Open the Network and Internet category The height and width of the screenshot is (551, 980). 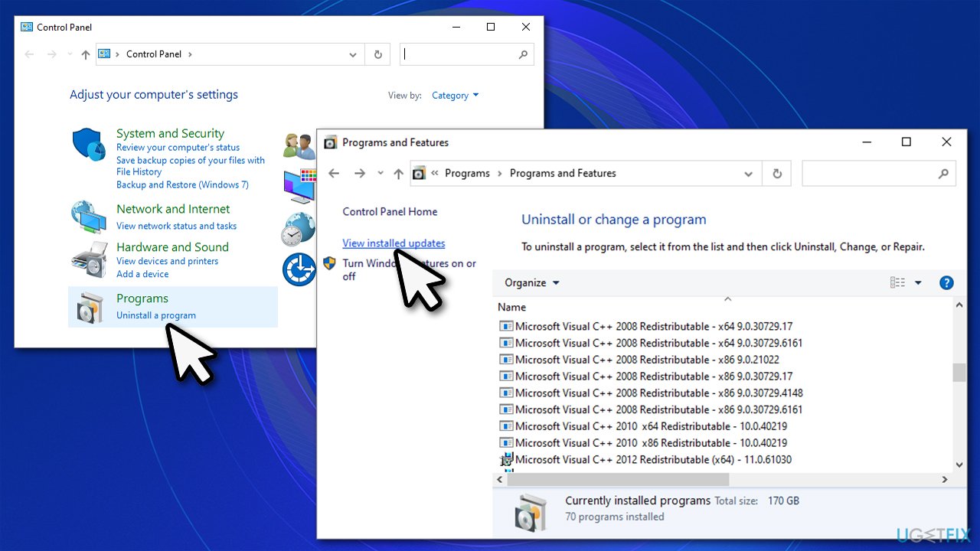173,209
